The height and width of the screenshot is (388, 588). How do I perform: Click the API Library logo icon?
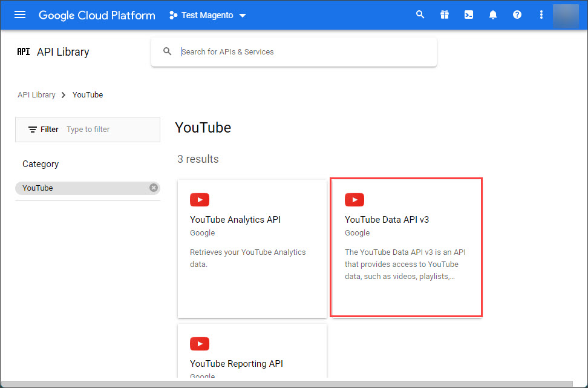tap(23, 52)
